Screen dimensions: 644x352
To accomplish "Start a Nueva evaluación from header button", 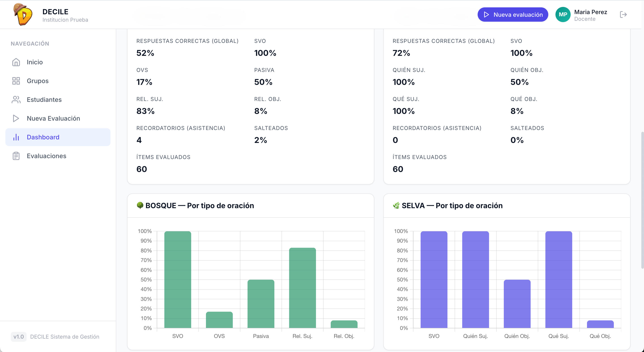I will coord(513,15).
